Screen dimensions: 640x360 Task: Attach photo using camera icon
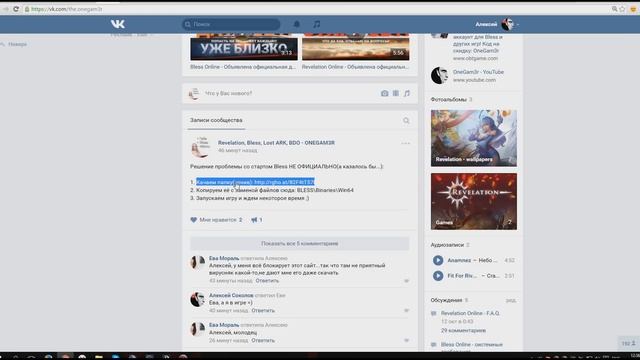coord(384,93)
